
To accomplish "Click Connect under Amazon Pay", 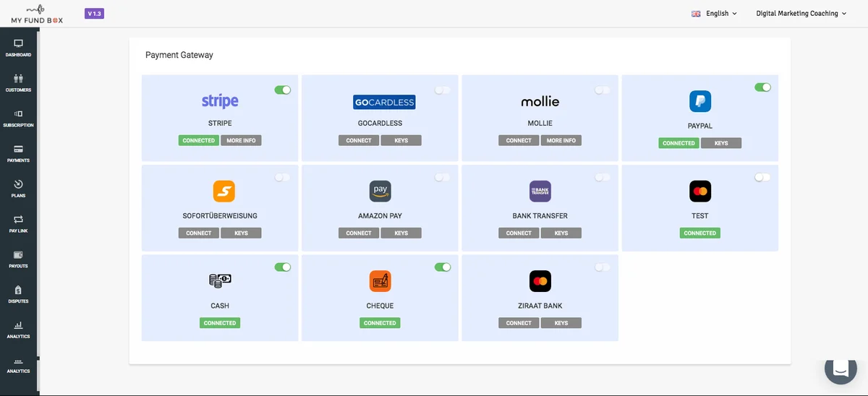I will click(x=359, y=233).
